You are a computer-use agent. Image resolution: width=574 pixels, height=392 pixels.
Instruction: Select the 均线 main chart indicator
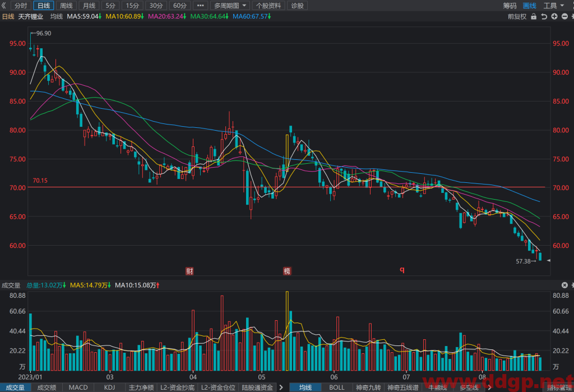[x=305, y=388]
